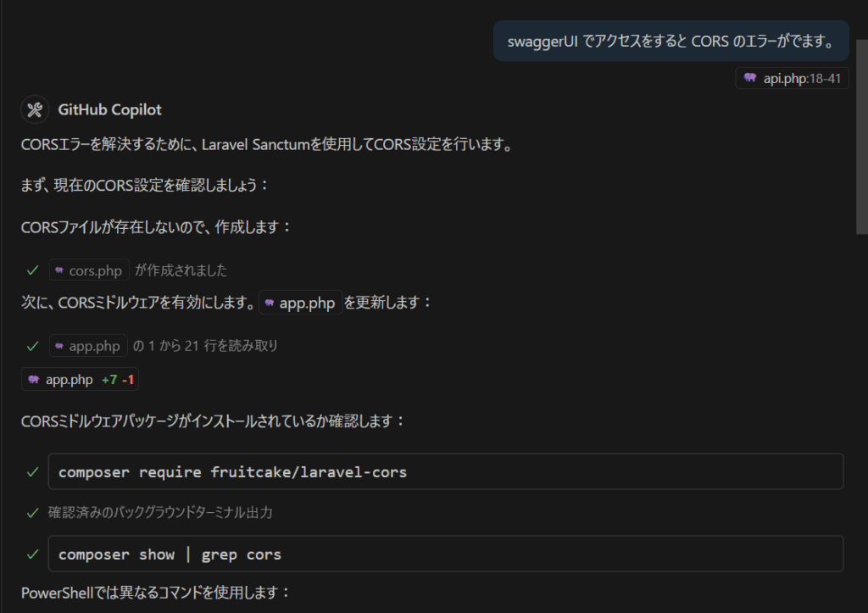The width and height of the screenshot is (868, 613).
Task: Click the checkmark beside composer show command
Action: click(x=32, y=554)
